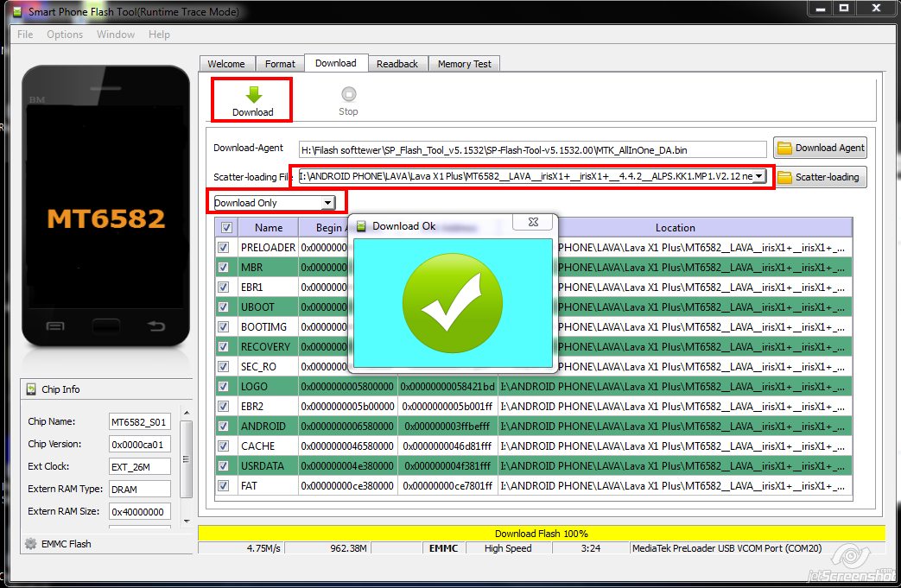Uncheck the EBR1 partition checkbox
This screenshot has height=588, width=901.
(224, 288)
